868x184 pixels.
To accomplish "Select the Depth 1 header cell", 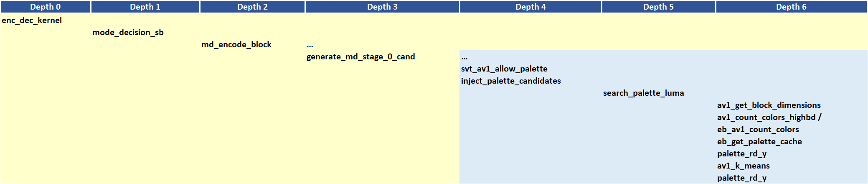I will [x=145, y=7].
